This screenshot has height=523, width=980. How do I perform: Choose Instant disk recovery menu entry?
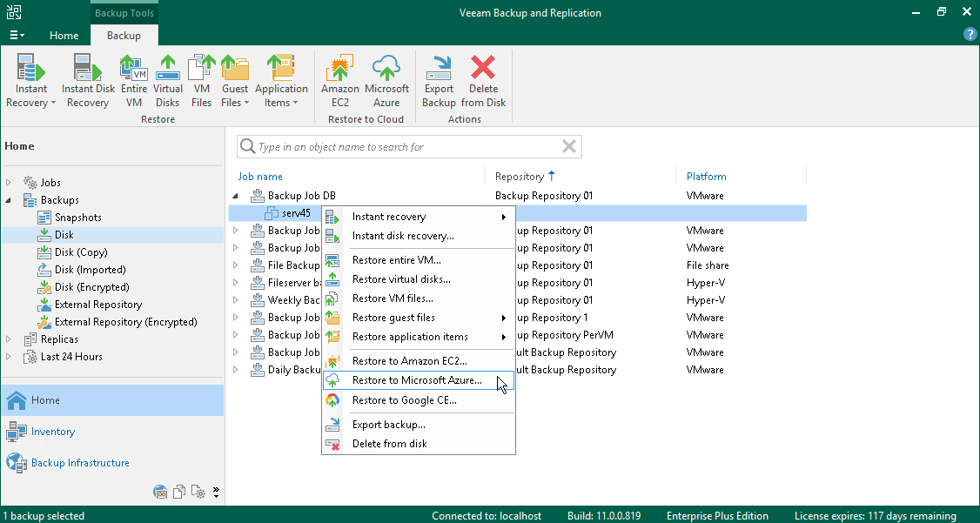[418, 236]
